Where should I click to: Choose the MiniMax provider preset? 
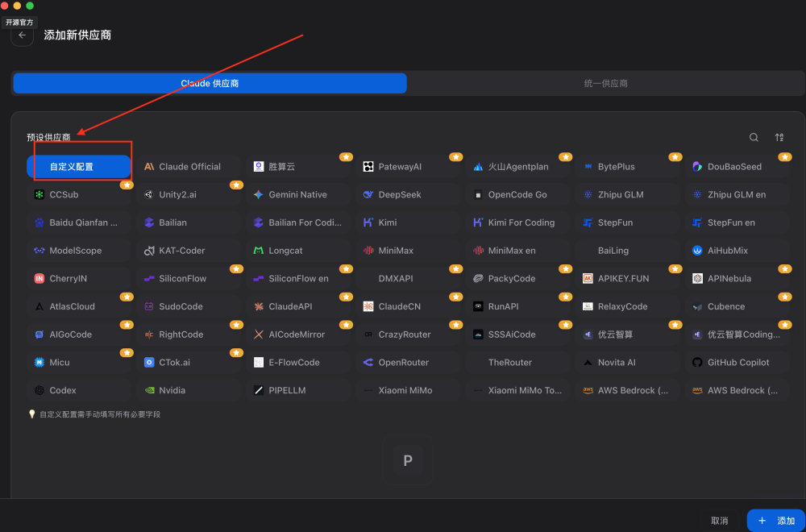pos(408,251)
